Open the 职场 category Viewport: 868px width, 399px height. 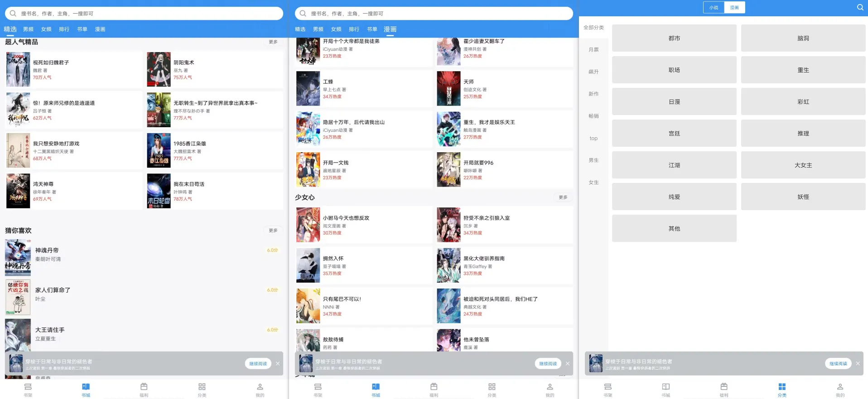coord(674,70)
